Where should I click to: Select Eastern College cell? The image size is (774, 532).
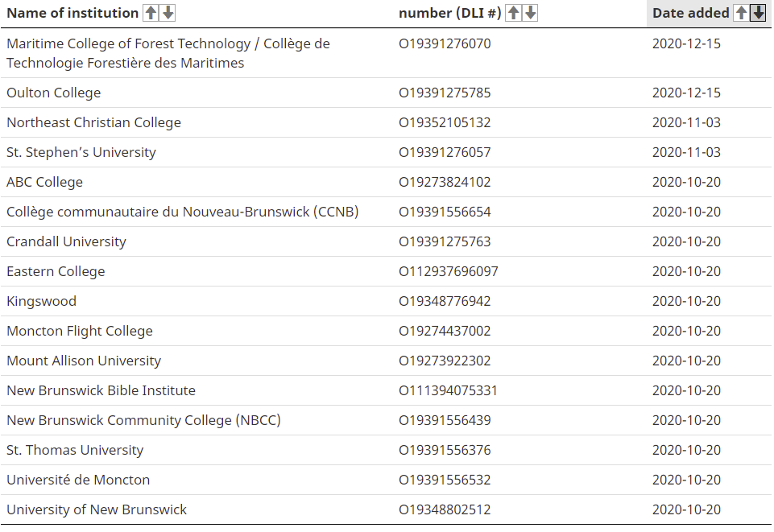(x=56, y=271)
